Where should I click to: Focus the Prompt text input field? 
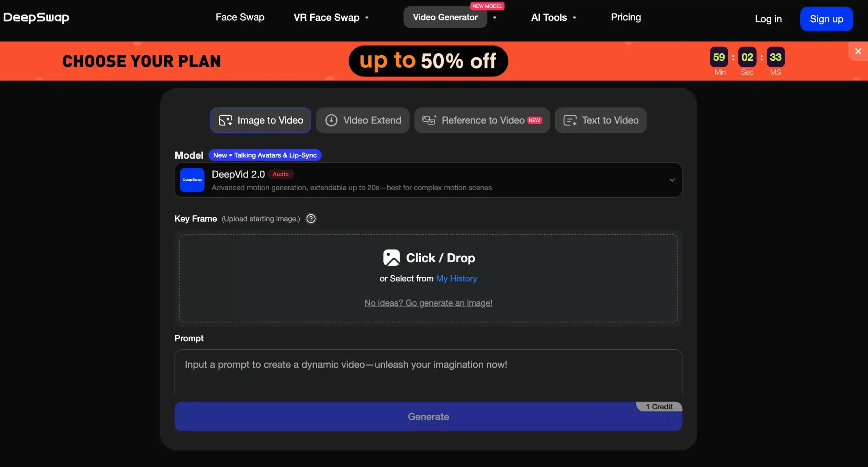coord(428,372)
